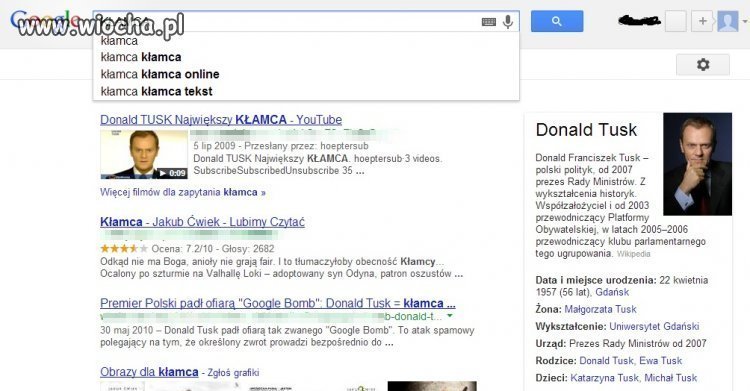Screen dimensions: 750x391
Task: Open 'Katarzyna Tusk' link
Action: coord(604,378)
